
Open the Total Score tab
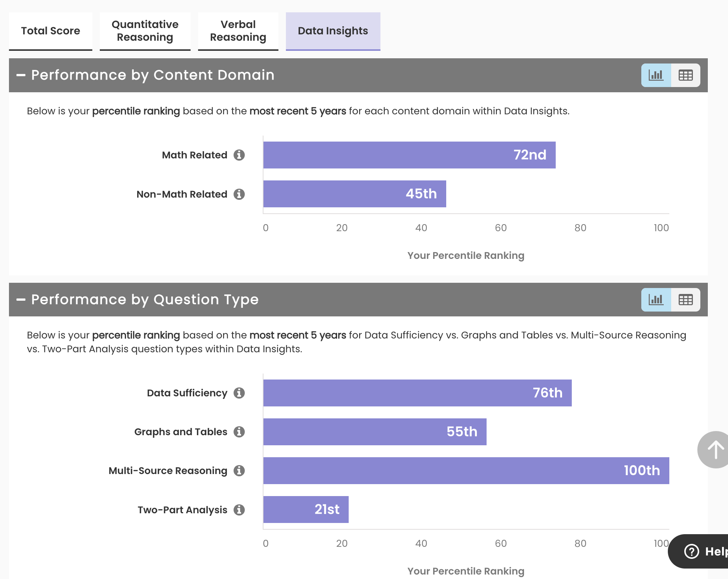pos(50,31)
